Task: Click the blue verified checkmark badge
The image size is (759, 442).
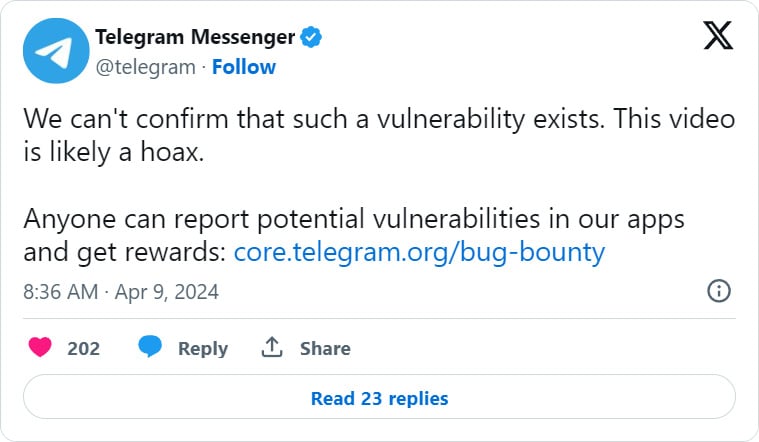Action: click(311, 38)
